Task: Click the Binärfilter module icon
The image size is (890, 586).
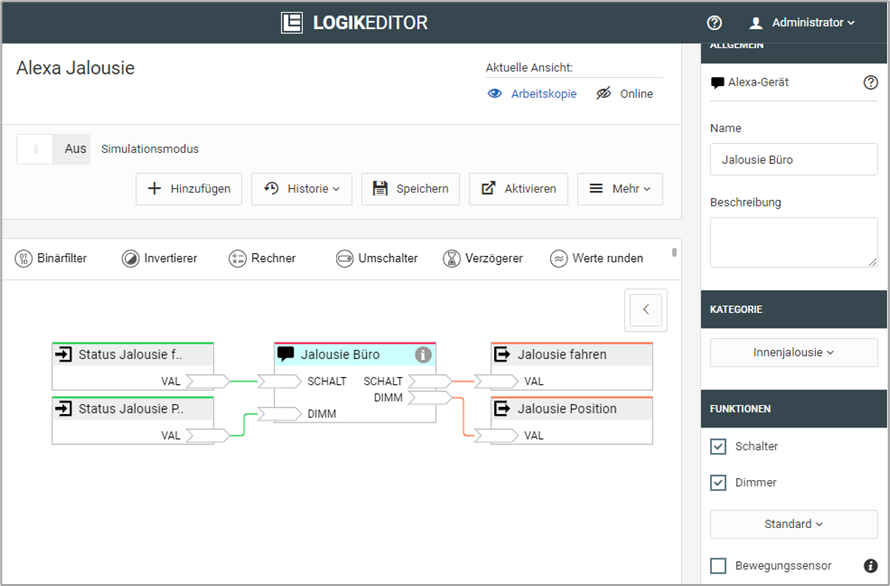Action: pos(24,258)
